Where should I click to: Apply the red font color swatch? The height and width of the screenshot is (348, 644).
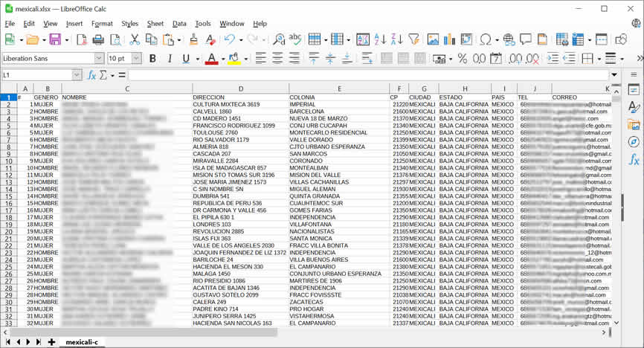[x=211, y=59]
